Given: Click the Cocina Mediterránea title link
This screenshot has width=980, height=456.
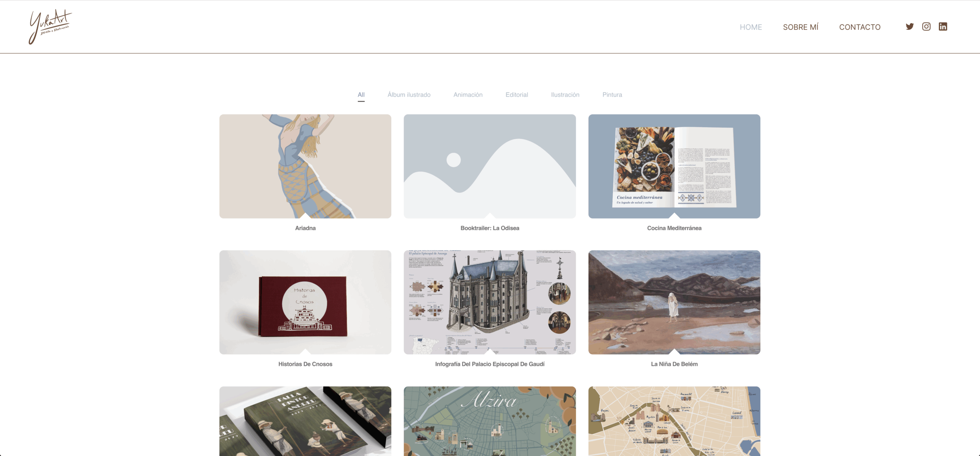Looking at the screenshot, I should click(674, 228).
